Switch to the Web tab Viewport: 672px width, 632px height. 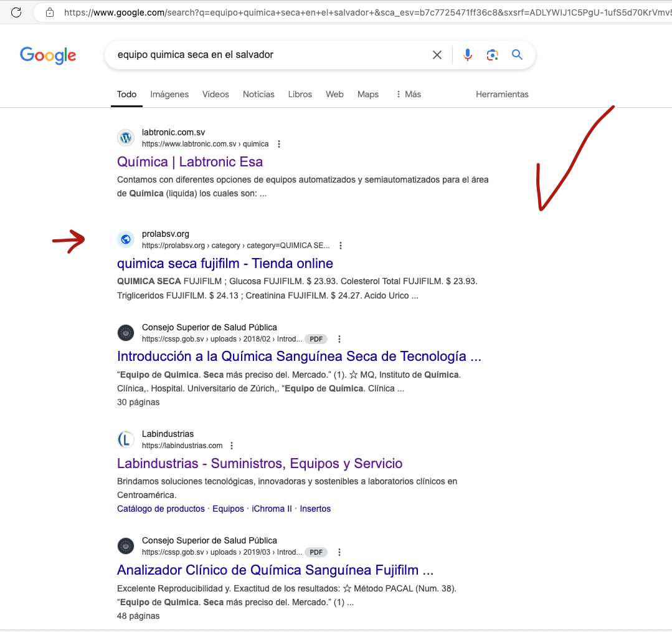point(334,94)
